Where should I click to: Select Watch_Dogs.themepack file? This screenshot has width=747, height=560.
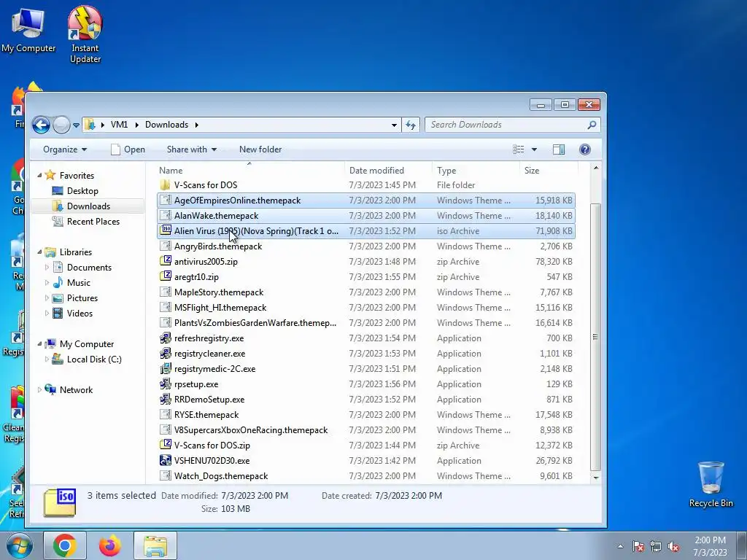[366, 476]
